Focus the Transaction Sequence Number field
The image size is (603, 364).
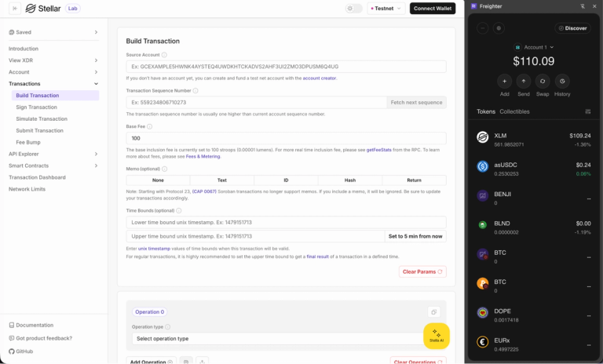click(256, 103)
